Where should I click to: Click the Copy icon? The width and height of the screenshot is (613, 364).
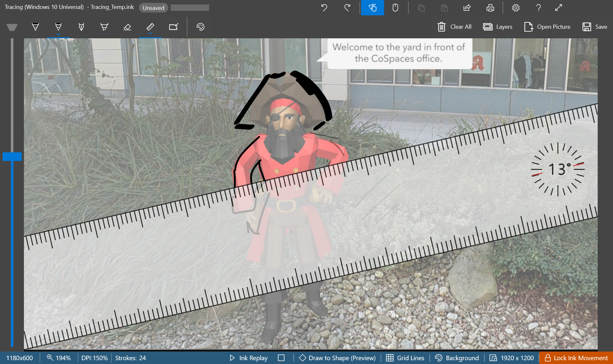point(421,8)
